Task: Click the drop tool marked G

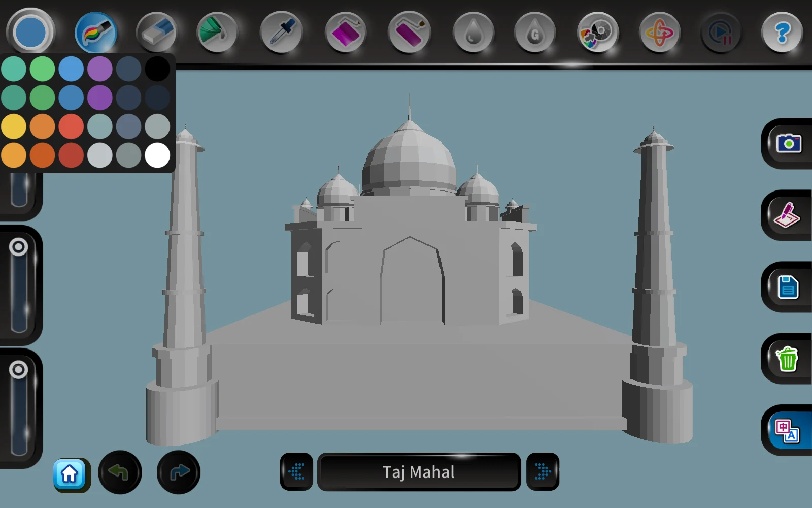Action: pos(534,33)
